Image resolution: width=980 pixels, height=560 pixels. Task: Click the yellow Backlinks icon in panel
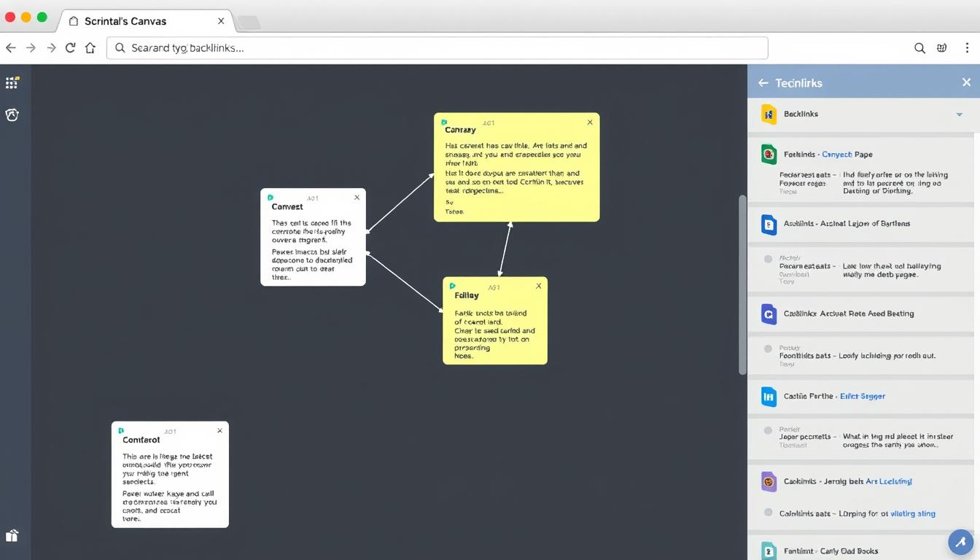click(769, 114)
